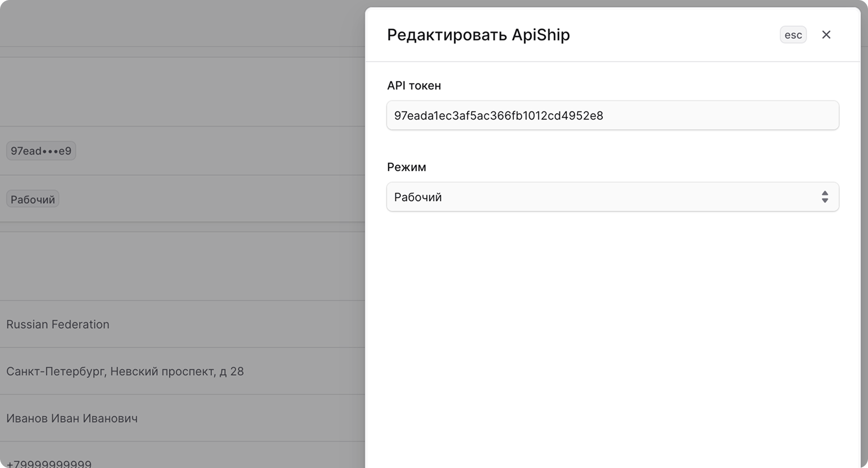
Task: Click the address Санкт-Петербург, Невский проспект
Action: [x=125, y=372]
